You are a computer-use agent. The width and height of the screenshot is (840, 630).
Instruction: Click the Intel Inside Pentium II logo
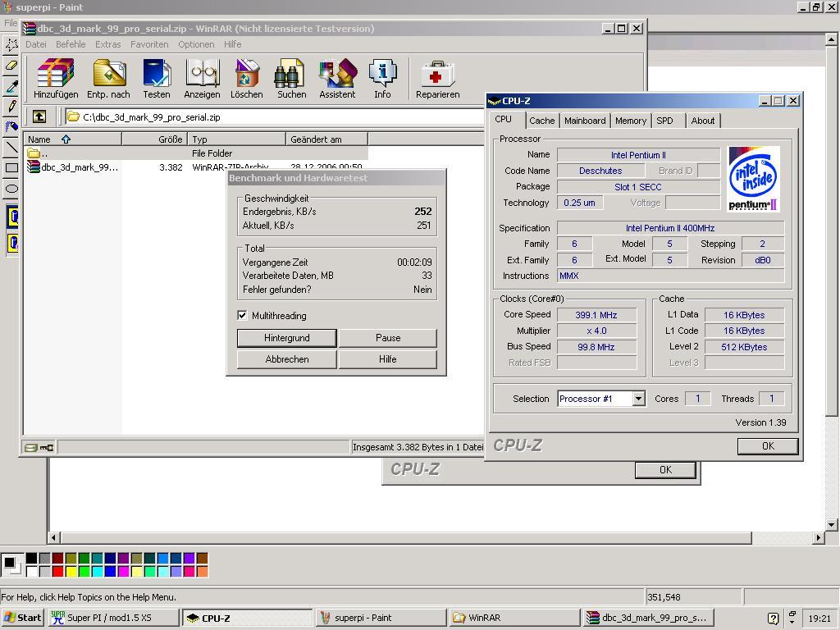coord(753,179)
